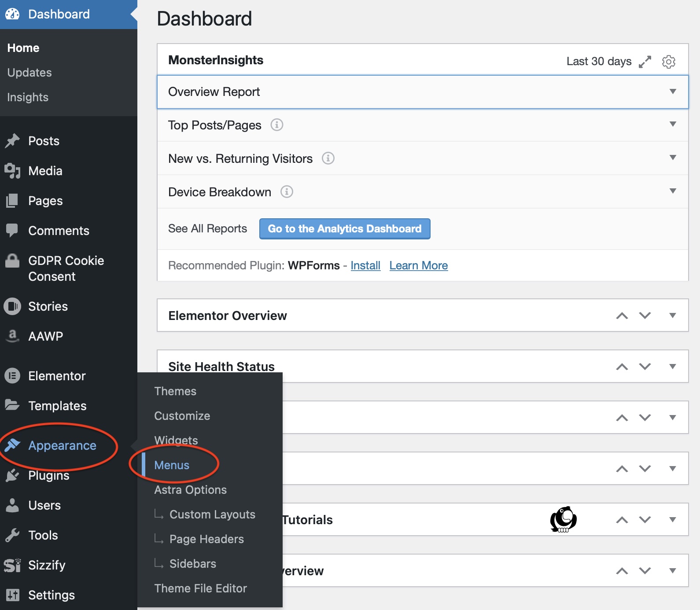The width and height of the screenshot is (700, 610).
Task: Move Elementor Overview widget up
Action: pyautogui.click(x=622, y=316)
